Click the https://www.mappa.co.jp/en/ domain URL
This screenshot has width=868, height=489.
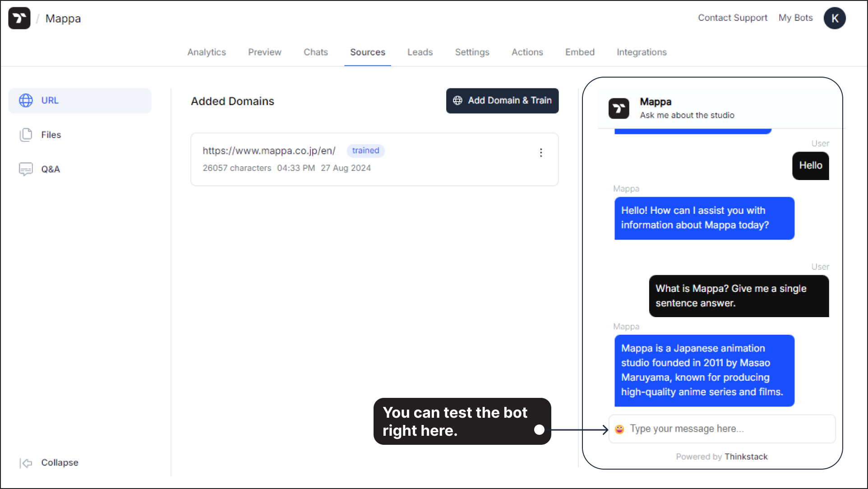(x=269, y=151)
